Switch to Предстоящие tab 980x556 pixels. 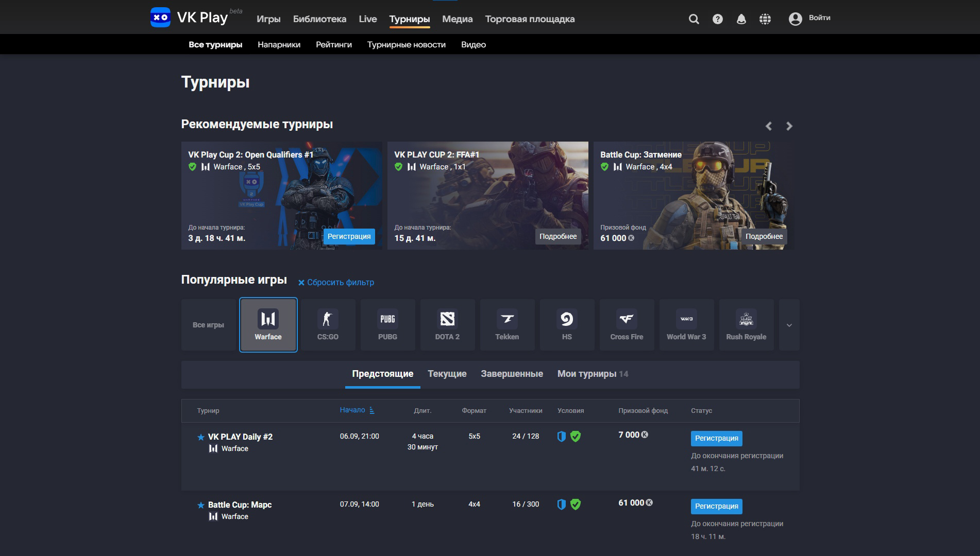coord(382,374)
